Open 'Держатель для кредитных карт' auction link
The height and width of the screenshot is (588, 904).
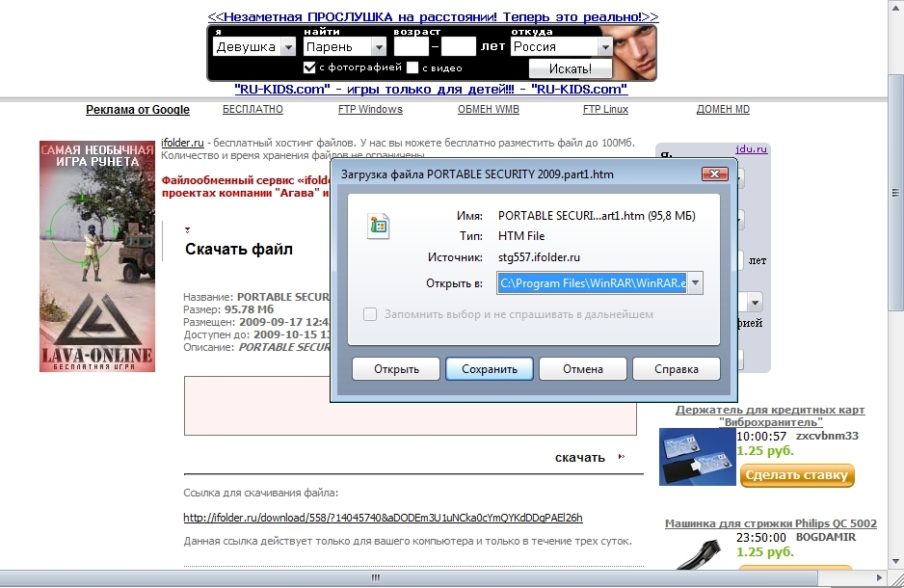pyautogui.click(x=770, y=415)
